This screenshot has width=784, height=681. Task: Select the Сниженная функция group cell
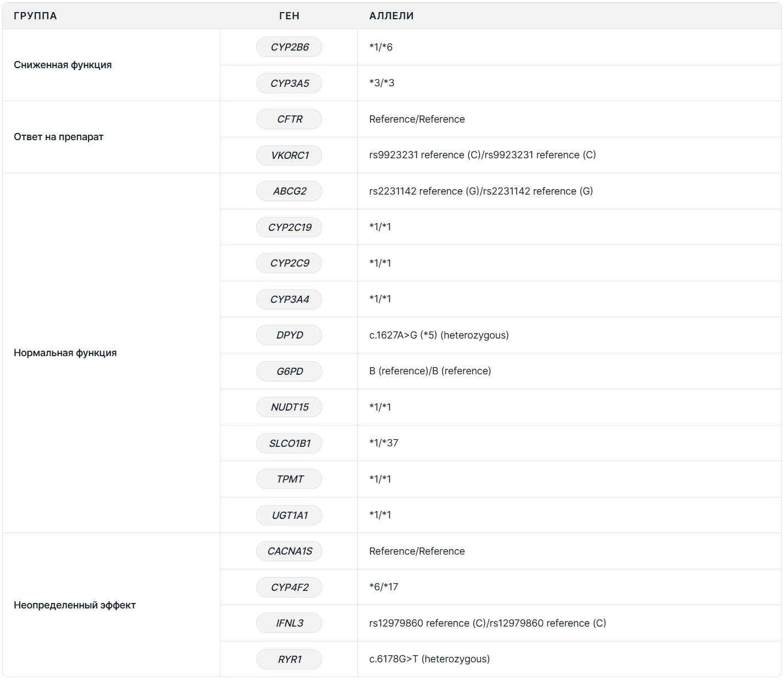coord(63,65)
